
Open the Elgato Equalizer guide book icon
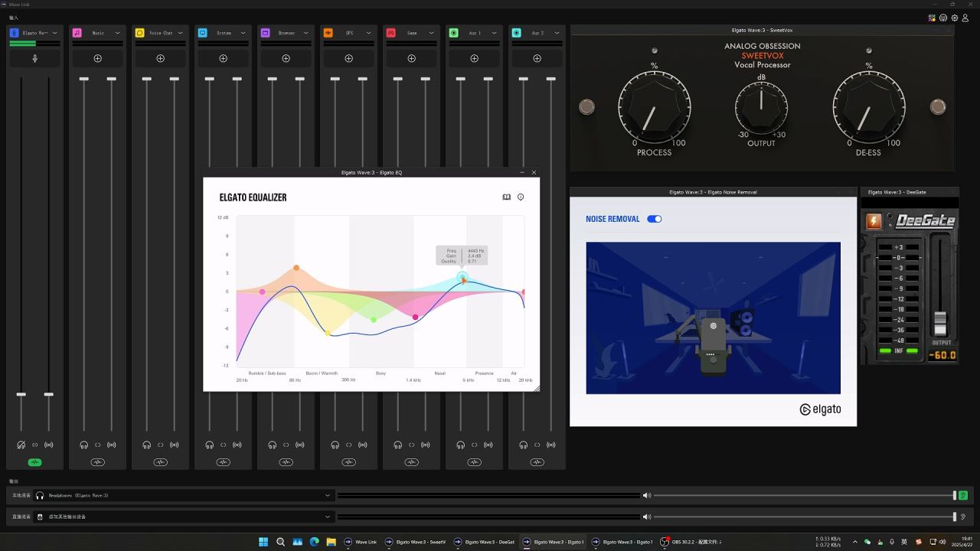click(506, 197)
